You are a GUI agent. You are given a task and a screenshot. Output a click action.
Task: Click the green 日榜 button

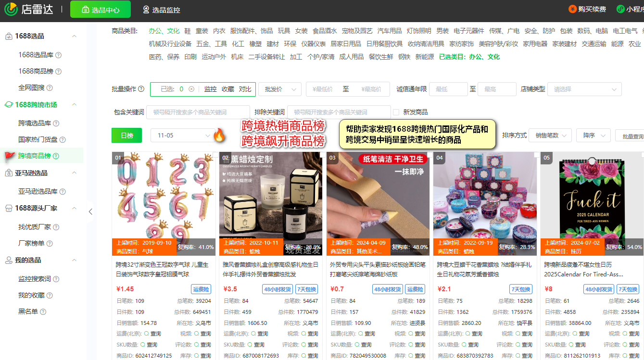[126, 135]
